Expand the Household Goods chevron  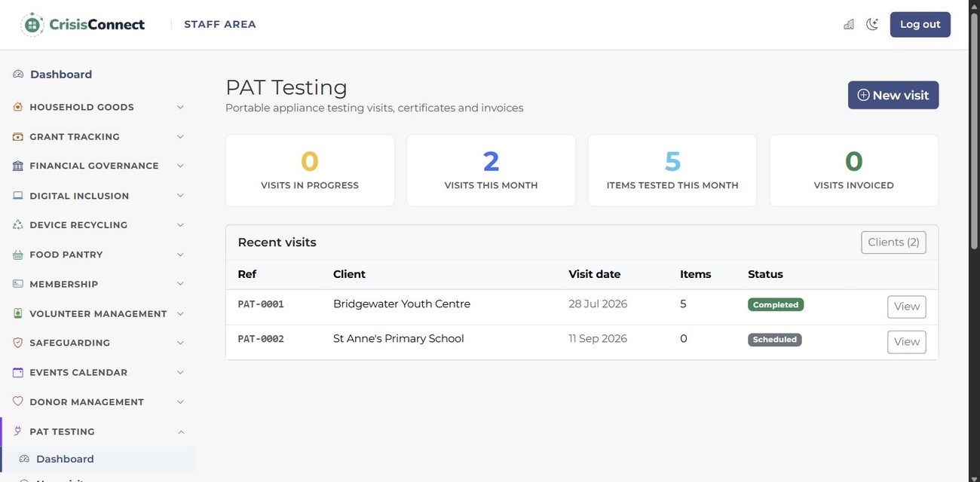tap(180, 107)
